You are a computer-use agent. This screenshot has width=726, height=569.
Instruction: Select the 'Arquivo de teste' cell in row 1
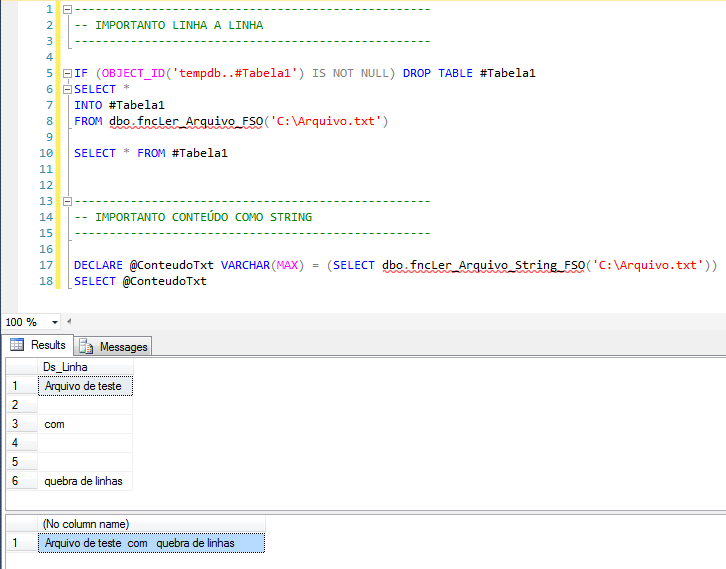pyautogui.click(x=86, y=386)
